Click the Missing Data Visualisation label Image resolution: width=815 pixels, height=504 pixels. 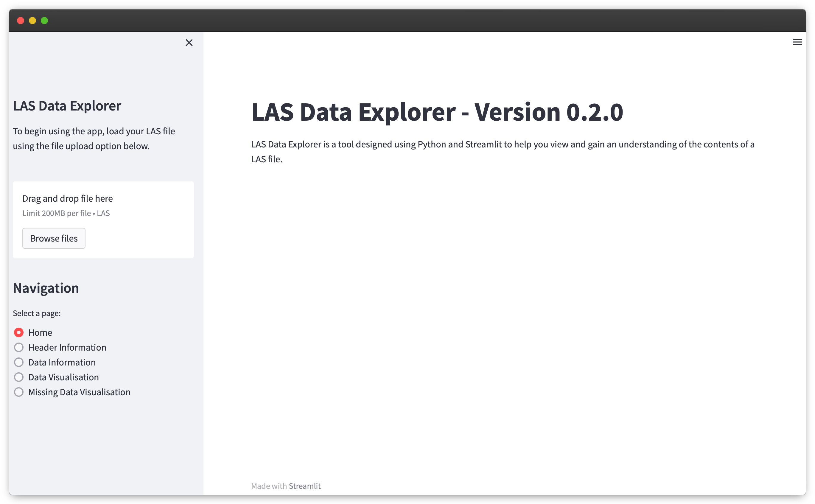(79, 392)
